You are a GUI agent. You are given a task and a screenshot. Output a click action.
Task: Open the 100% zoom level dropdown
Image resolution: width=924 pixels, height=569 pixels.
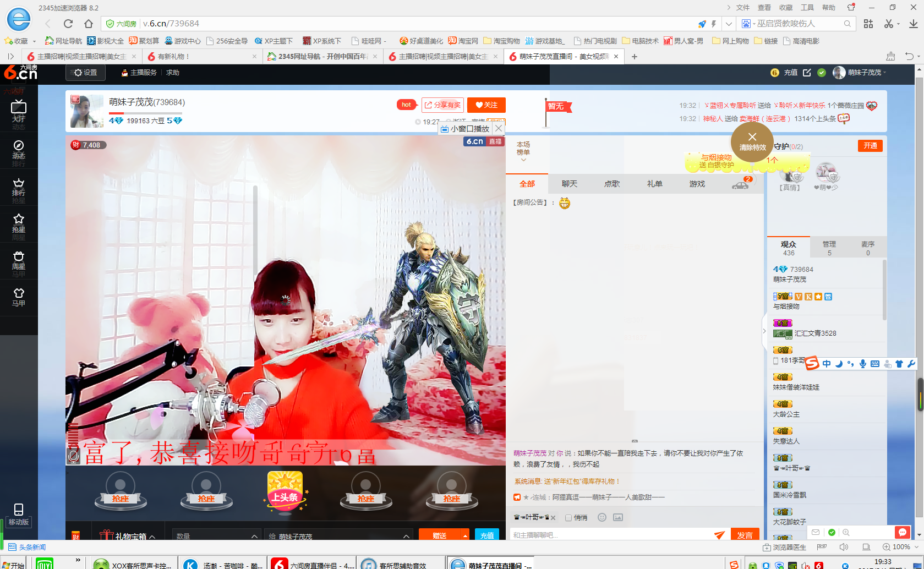click(x=916, y=547)
